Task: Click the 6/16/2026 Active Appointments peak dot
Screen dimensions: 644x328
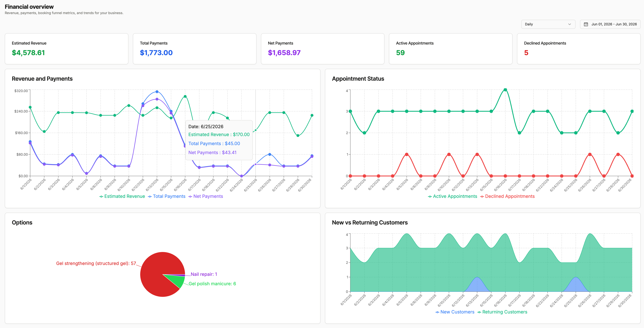Action: 505,90
